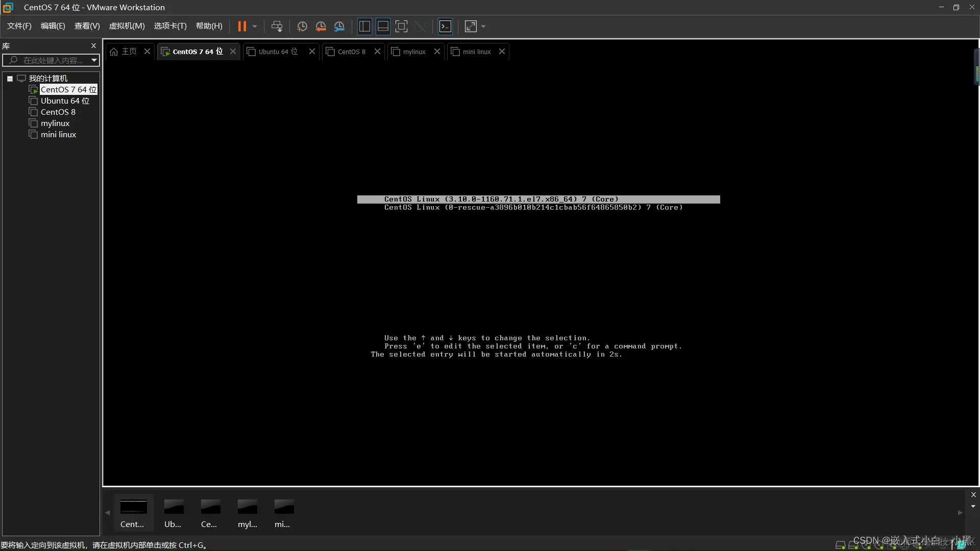980x551 pixels.
Task: Close the mylinux tab
Action: coord(437,52)
